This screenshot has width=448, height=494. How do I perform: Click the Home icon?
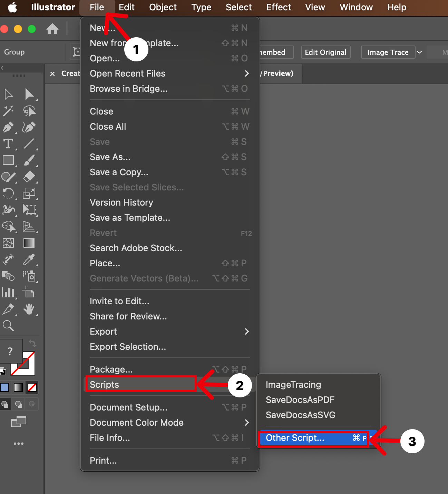click(52, 29)
